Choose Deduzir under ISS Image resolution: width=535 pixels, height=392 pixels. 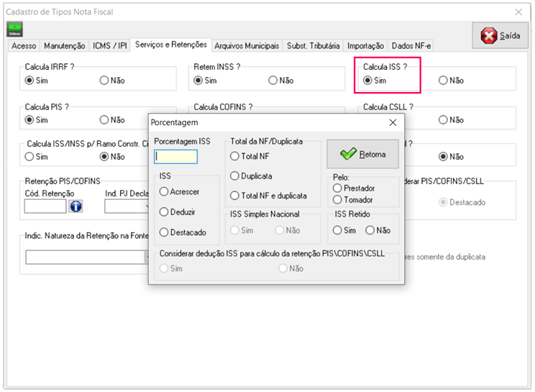tap(165, 211)
